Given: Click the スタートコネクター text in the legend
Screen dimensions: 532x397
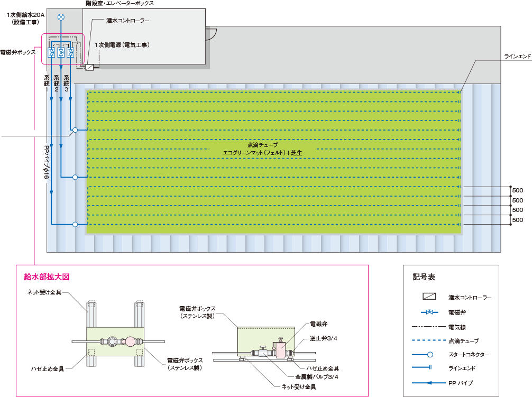Looking at the screenshot, I should click(x=469, y=355).
